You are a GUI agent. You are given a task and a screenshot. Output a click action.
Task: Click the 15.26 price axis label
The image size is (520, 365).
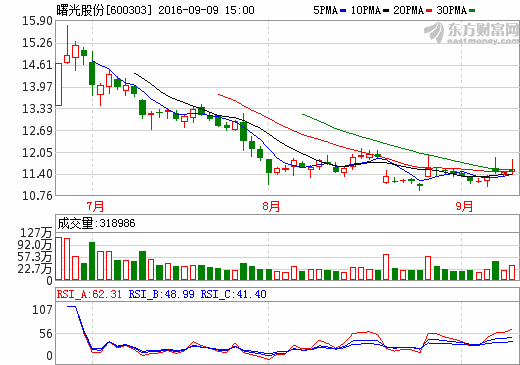point(37,43)
